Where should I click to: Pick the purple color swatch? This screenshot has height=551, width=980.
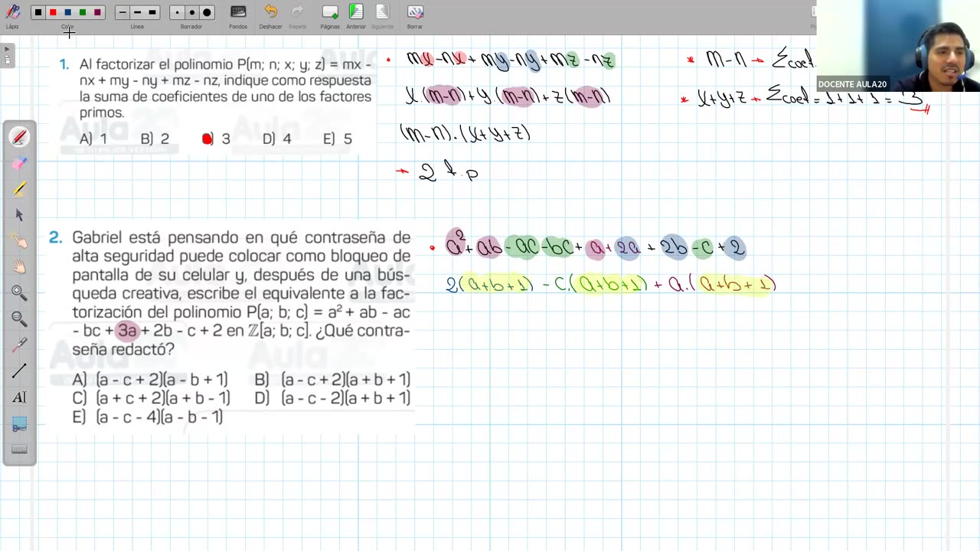coord(97,12)
